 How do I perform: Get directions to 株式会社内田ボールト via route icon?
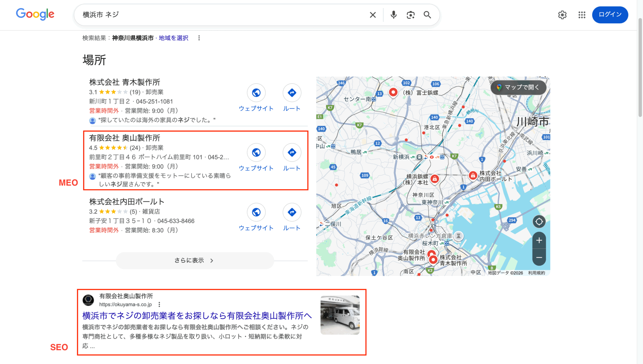point(292,212)
